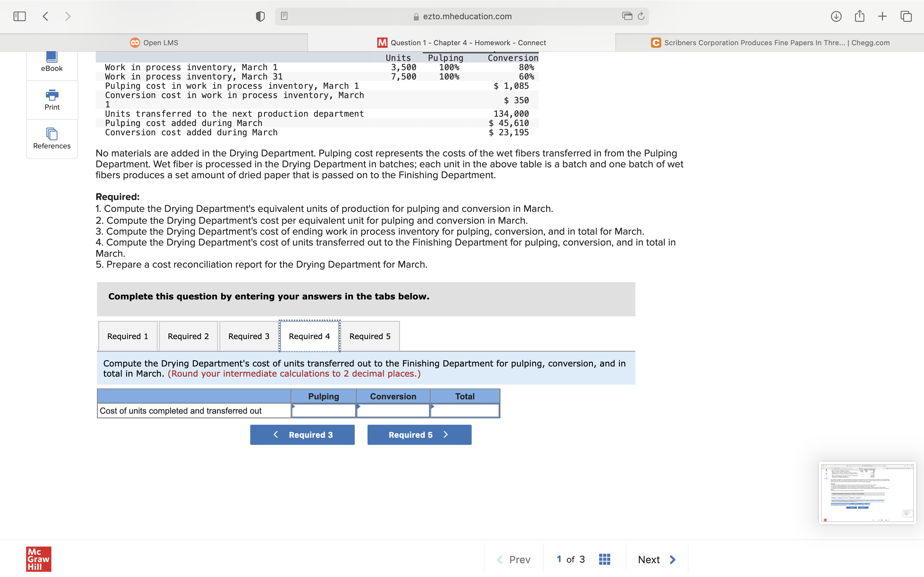Show the tab overview icon
Screen dimensions: 924x577
click(x=906, y=16)
